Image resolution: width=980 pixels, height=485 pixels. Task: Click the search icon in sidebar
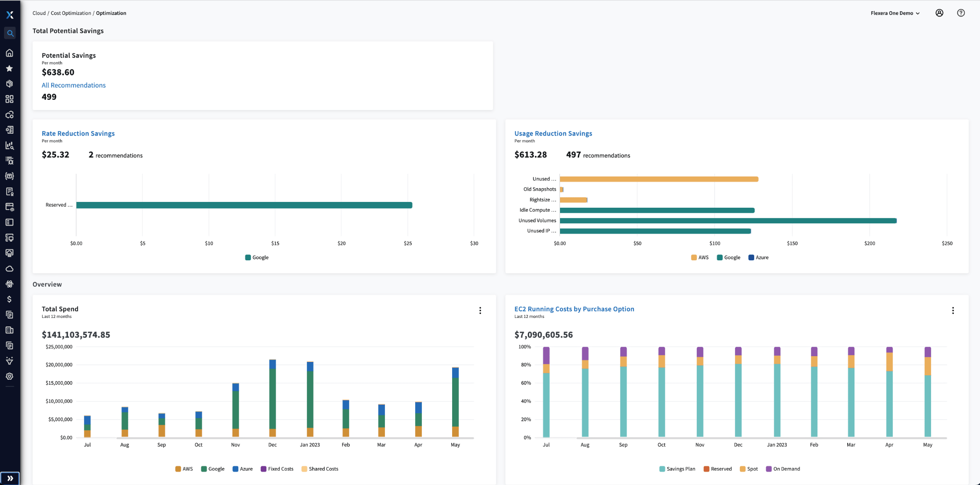pyautogui.click(x=10, y=33)
